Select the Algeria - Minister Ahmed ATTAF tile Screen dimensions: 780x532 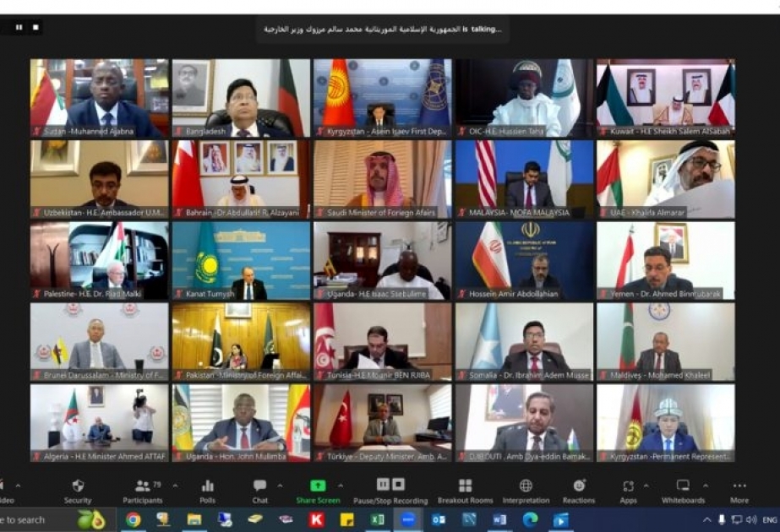pyautogui.click(x=100, y=422)
